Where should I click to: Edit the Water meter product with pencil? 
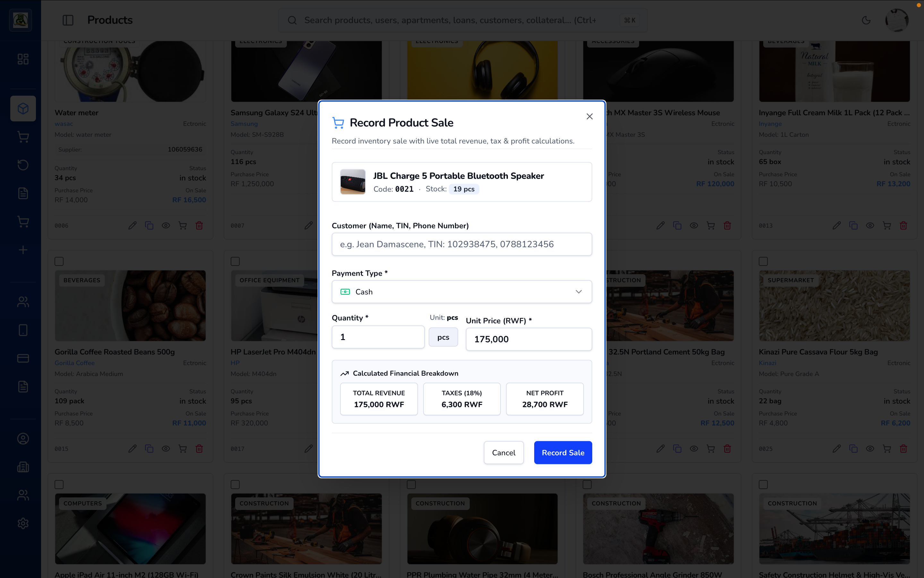132,225
